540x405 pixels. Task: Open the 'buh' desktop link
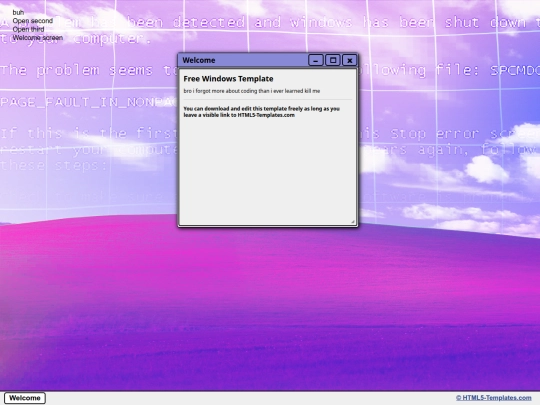click(18, 12)
